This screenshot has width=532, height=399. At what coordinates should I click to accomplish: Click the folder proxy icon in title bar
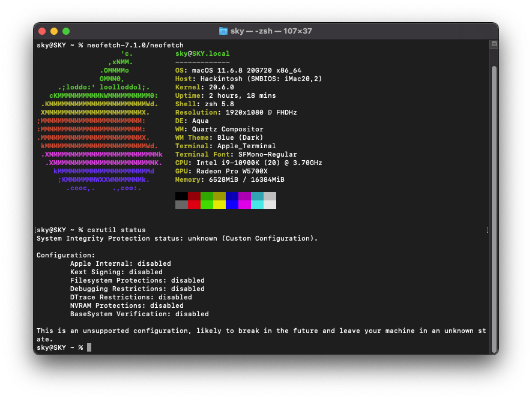coord(223,31)
